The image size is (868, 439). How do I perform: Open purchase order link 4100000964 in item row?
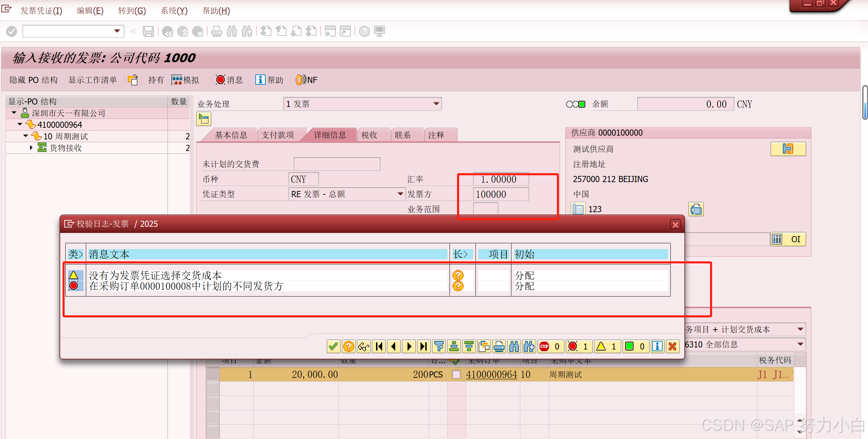click(491, 374)
